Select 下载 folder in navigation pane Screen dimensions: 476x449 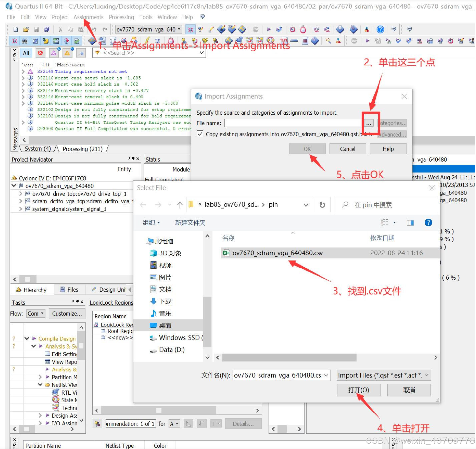coord(161,301)
